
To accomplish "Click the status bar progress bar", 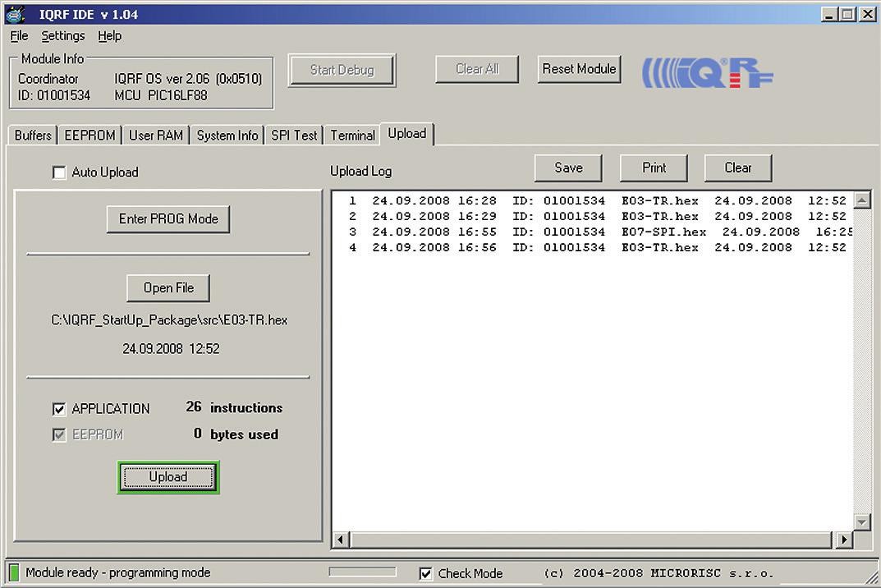I will point(362,572).
